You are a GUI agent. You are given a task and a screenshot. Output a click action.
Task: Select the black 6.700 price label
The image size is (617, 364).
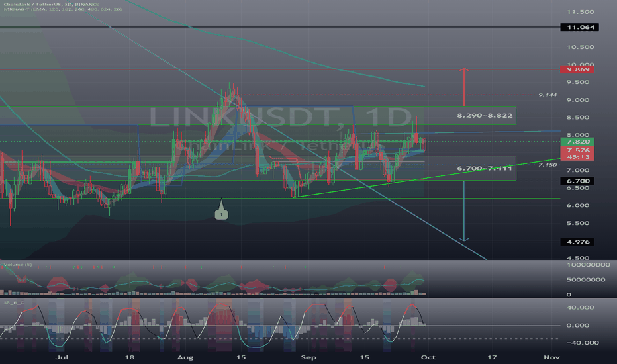point(577,181)
